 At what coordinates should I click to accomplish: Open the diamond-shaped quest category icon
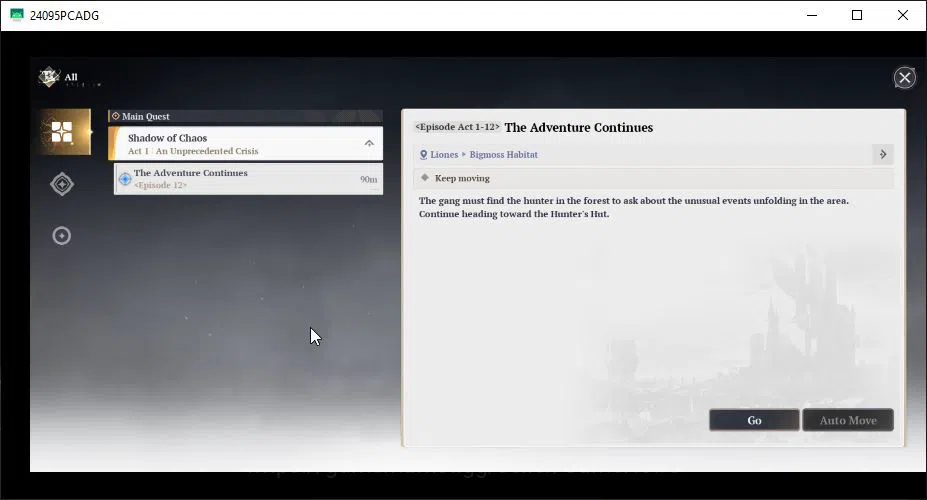[x=61, y=184]
